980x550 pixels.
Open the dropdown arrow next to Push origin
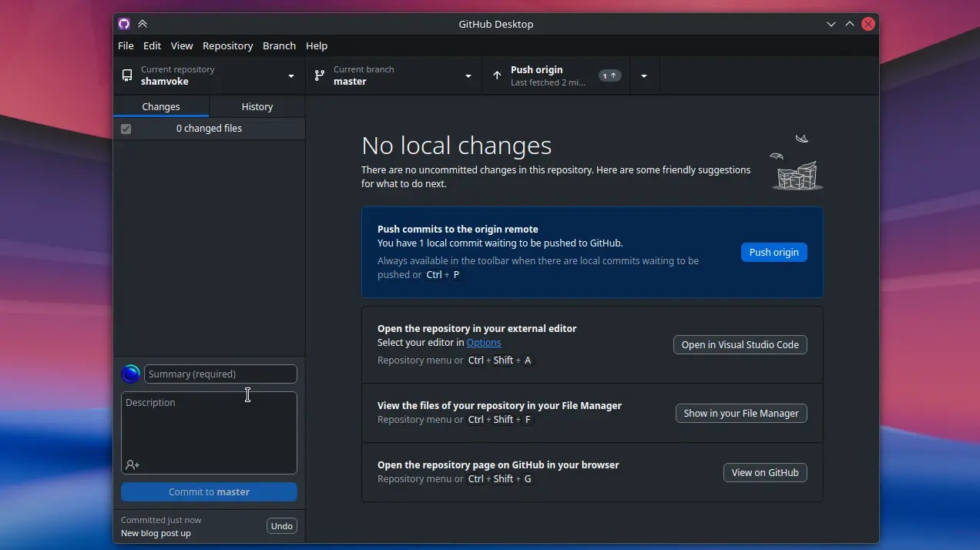(644, 75)
